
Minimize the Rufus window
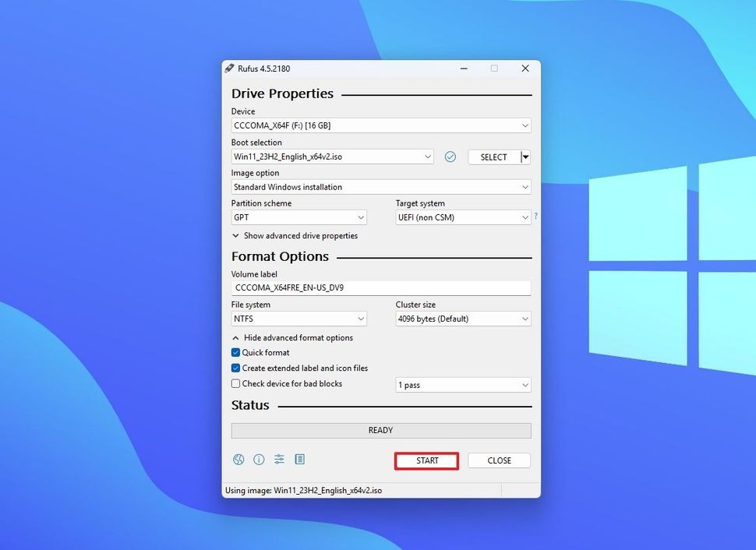coord(464,69)
